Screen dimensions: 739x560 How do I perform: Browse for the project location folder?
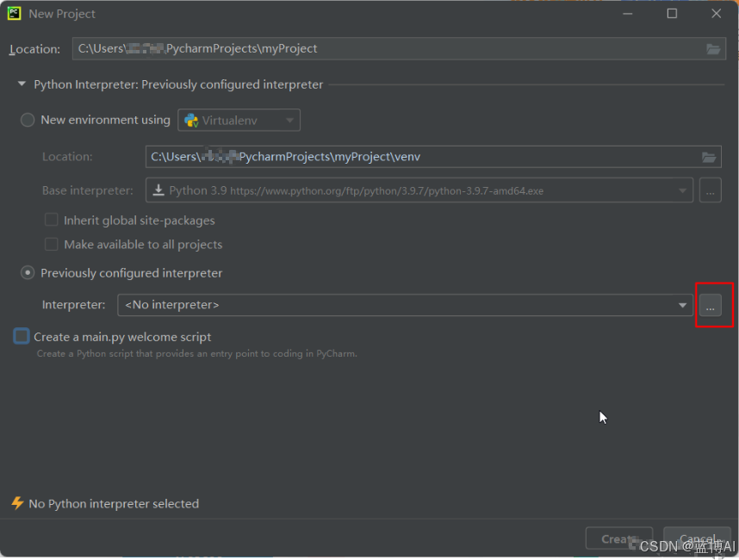(x=712, y=49)
